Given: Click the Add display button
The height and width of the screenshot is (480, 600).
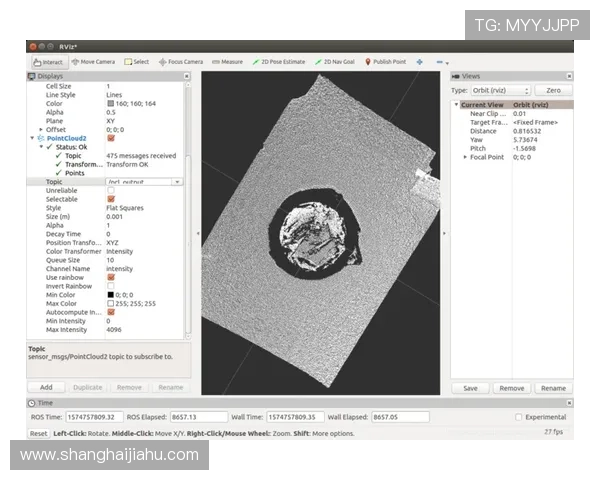Looking at the screenshot, I should pyautogui.click(x=46, y=387).
